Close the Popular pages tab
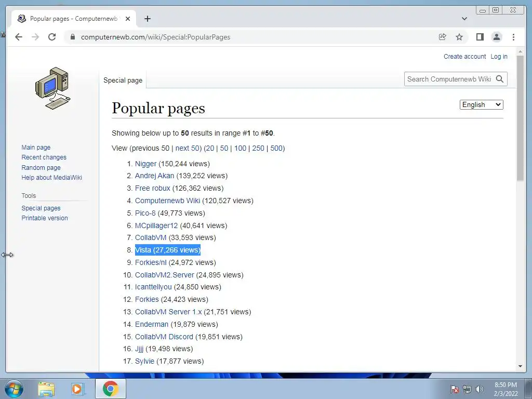532x399 pixels. point(128,19)
